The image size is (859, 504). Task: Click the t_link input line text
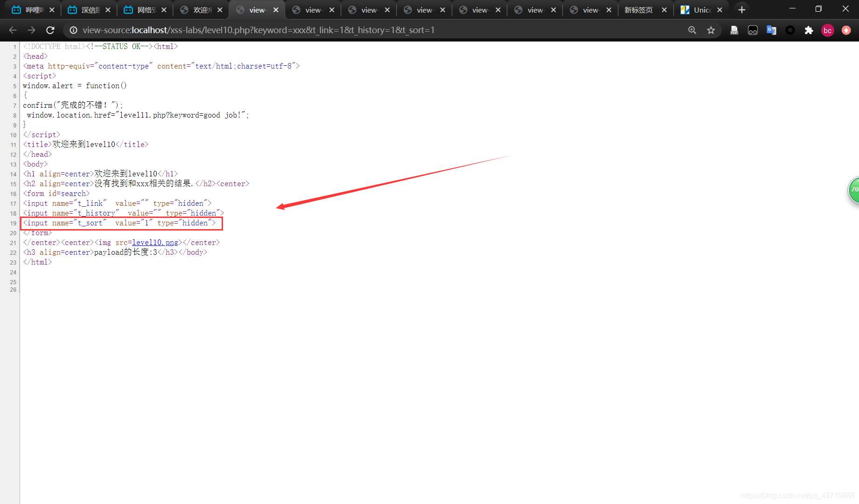(117, 203)
